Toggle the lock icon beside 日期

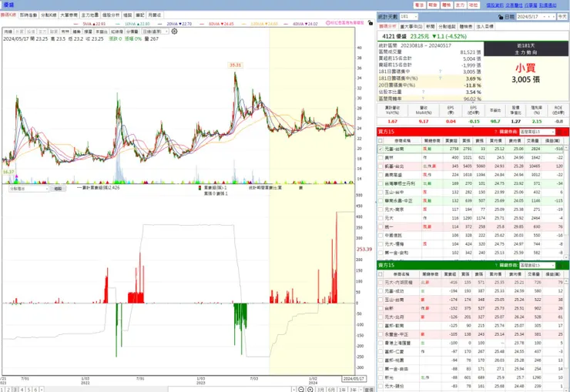tap(501, 17)
